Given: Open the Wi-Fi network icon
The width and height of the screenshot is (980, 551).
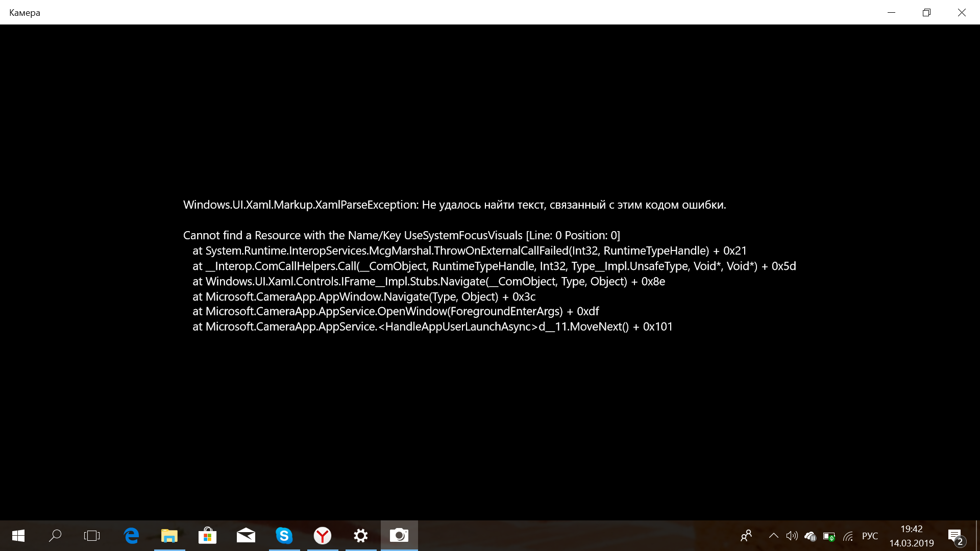Looking at the screenshot, I should [x=848, y=536].
